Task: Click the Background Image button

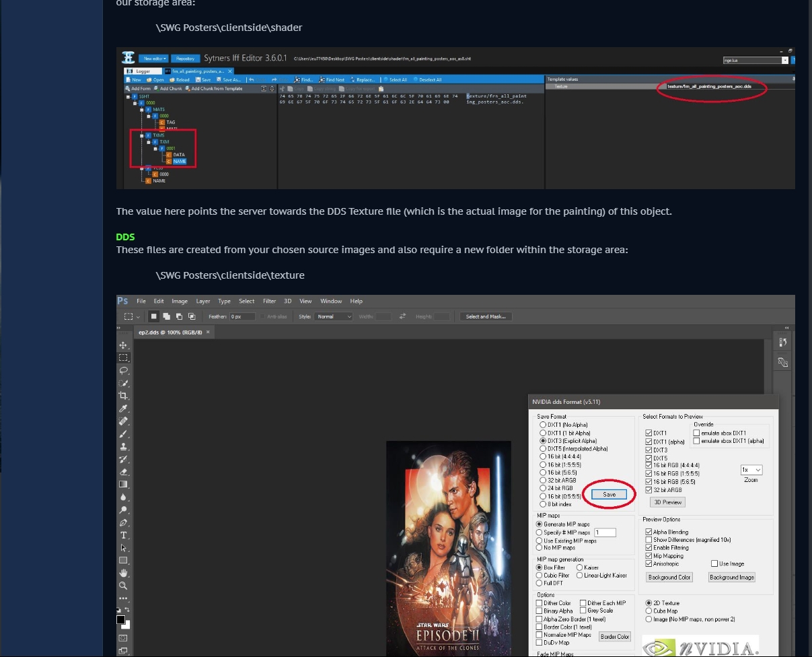Action: click(x=732, y=578)
